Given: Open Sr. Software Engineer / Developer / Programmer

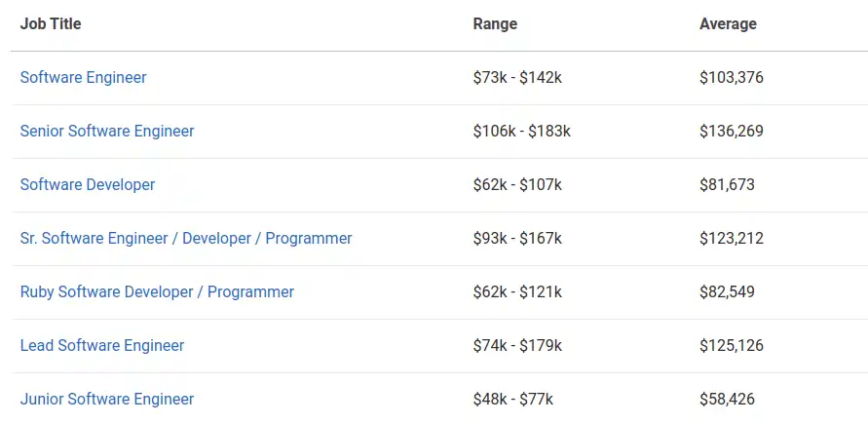Looking at the screenshot, I should (186, 239).
